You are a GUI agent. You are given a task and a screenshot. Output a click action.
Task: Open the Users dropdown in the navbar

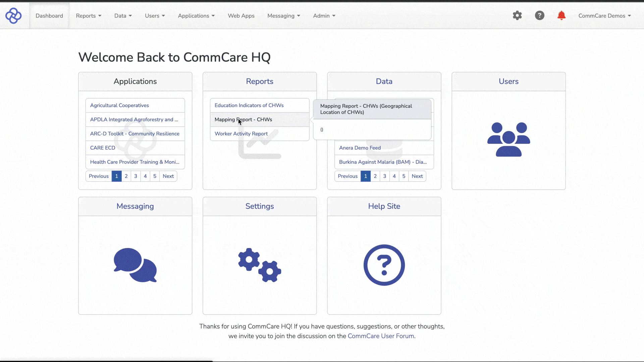tap(155, 15)
